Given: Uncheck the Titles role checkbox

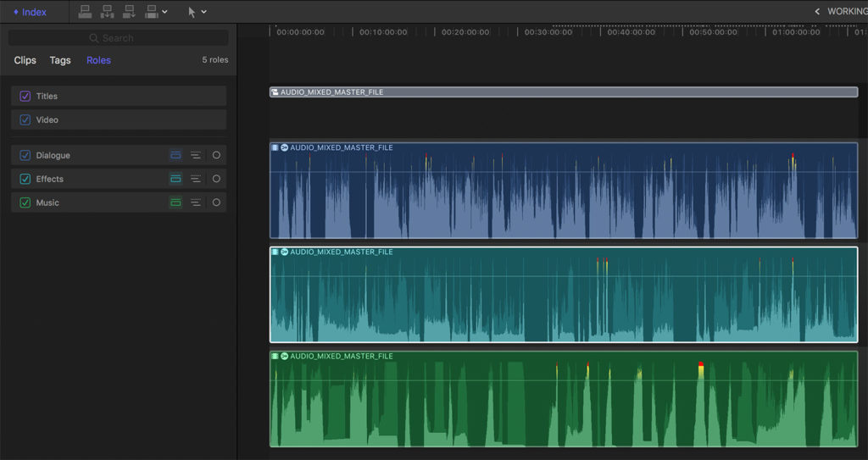Looking at the screenshot, I should [x=25, y=97].
